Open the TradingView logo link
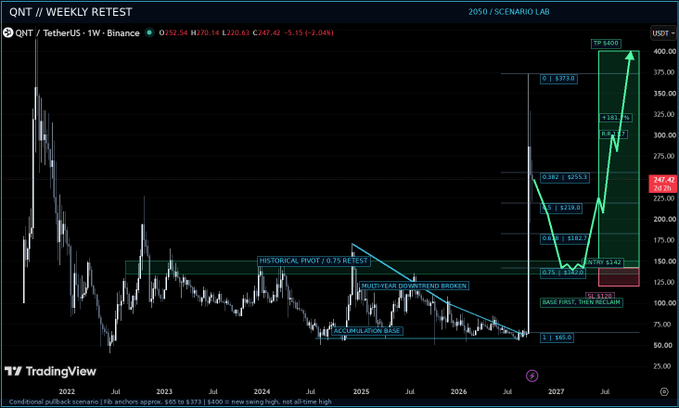The image size is (679, 408). [50, 371]
